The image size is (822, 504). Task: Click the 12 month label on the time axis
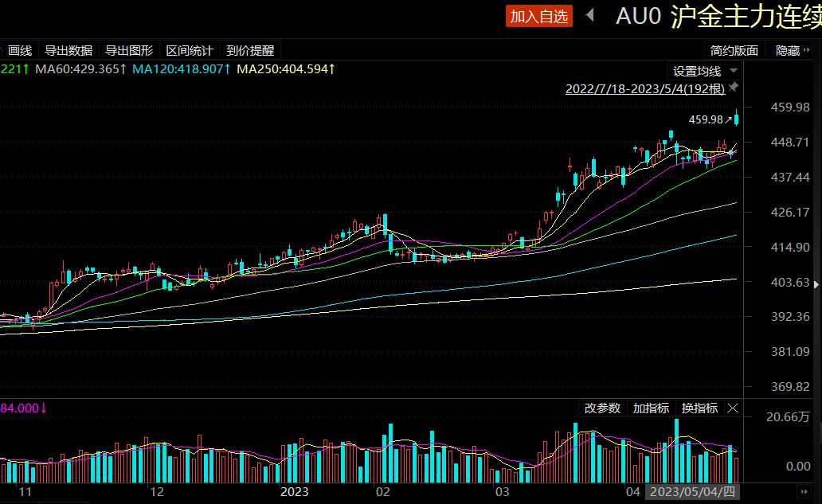pos(156,492)
